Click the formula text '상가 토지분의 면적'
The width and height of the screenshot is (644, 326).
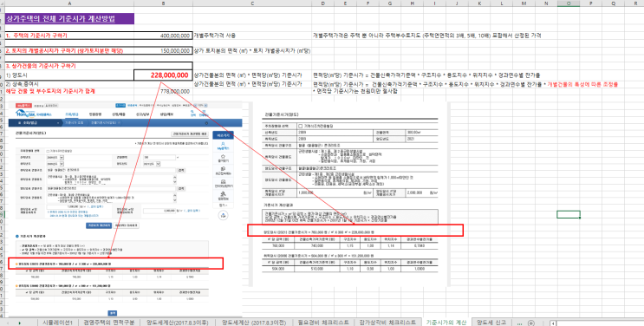251,50
